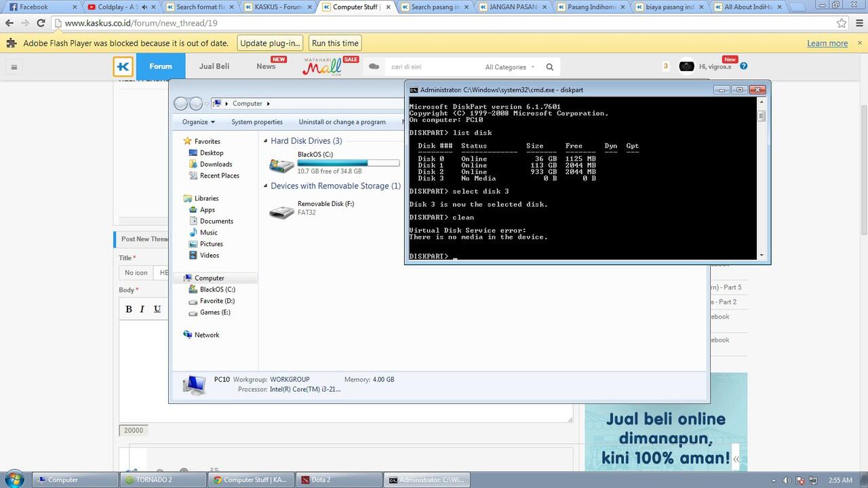Open the All Categories dropdown
This screenshot has height=488, width=868.
[x=510, y=67]
